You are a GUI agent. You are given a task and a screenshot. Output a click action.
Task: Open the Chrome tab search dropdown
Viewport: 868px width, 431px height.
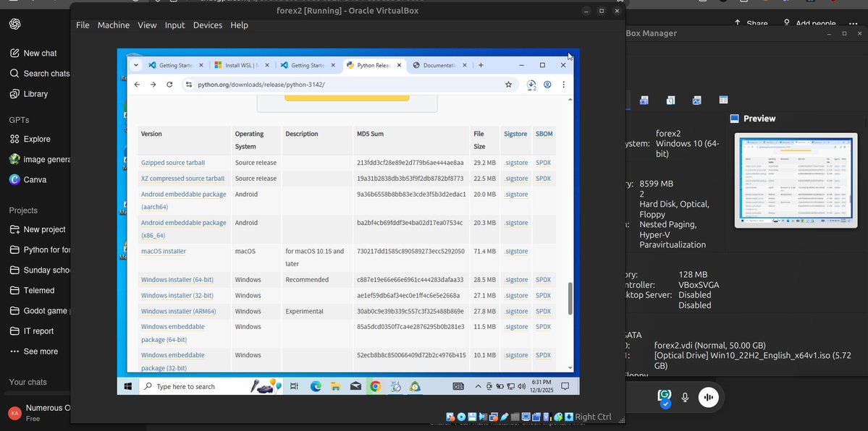(135, 65)
